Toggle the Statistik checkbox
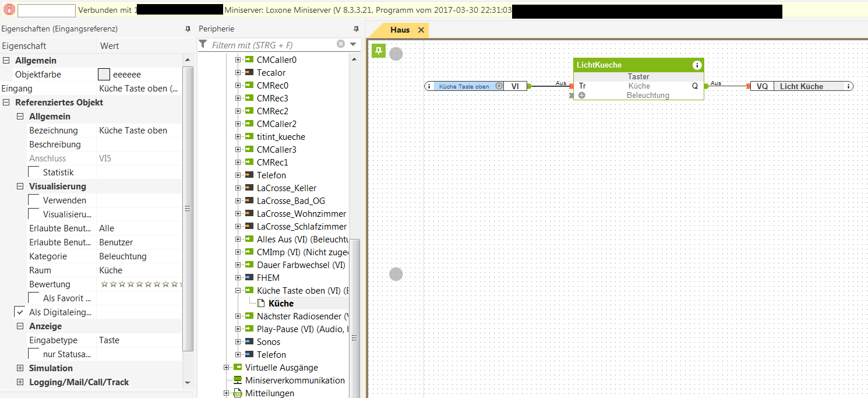This screenshot has width=868, height=398. [34, 172]
